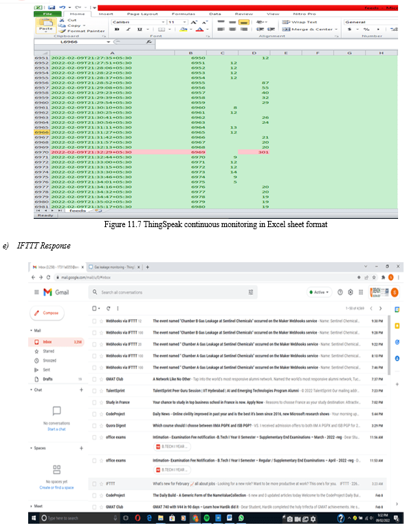The width and height of the screenshot is (418, 532).
Task: Tick checkbox for IFTTT What's new email
Action: [x=94, y=484]
